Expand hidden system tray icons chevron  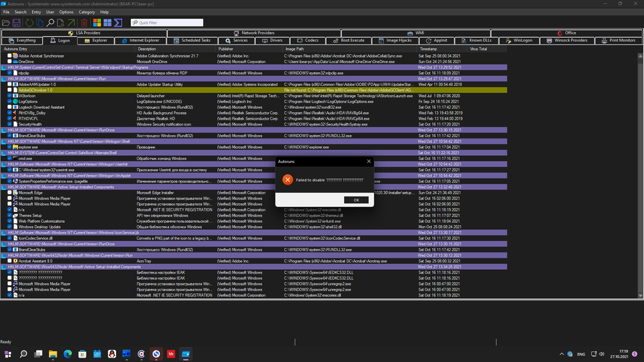(x=561, y=354)
